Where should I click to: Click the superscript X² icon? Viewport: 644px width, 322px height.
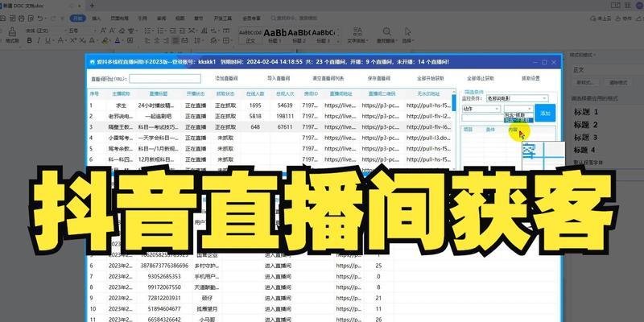[x=73, y=40]
